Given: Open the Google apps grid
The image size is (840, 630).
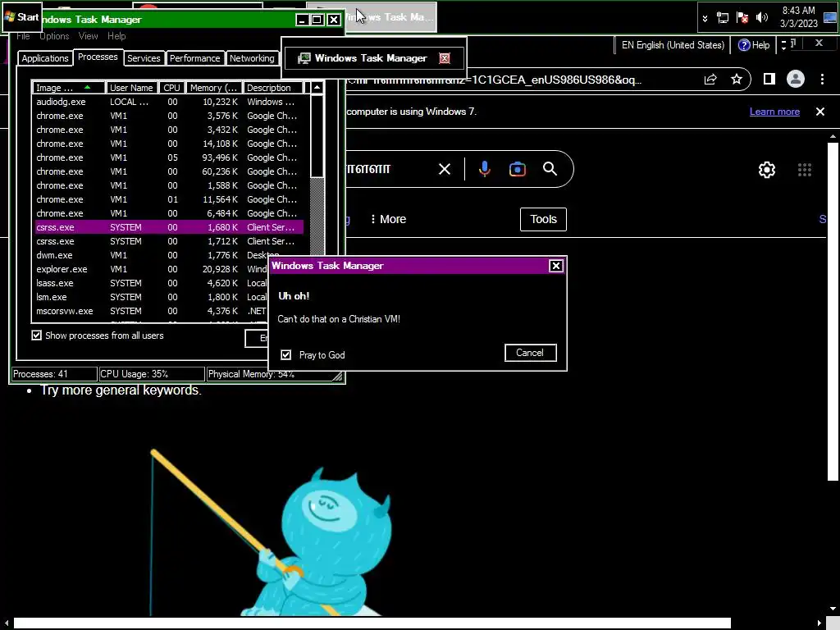Looking at the screenshot, I should click(805, 170).
